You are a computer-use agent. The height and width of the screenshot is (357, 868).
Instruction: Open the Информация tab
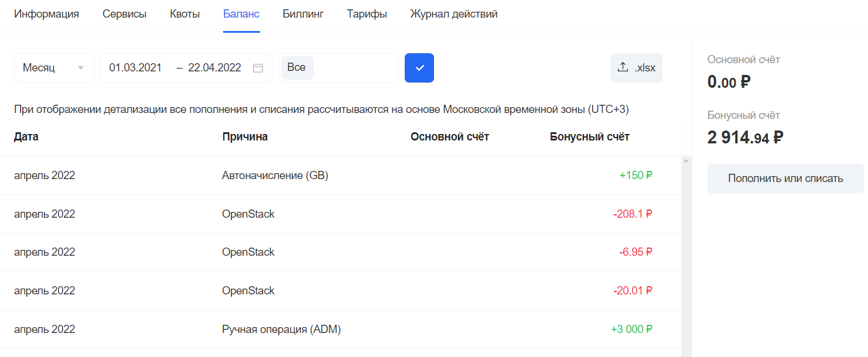coord(46,14)
